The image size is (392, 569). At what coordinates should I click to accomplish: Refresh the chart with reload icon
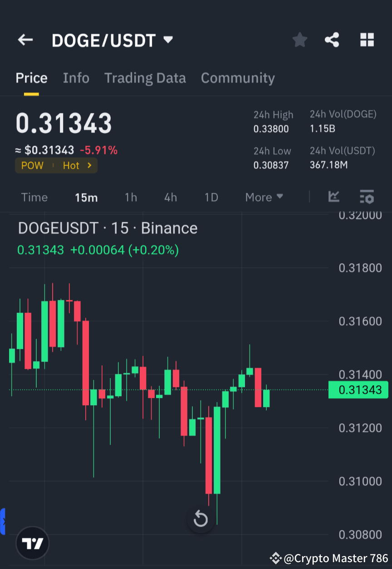201,519
